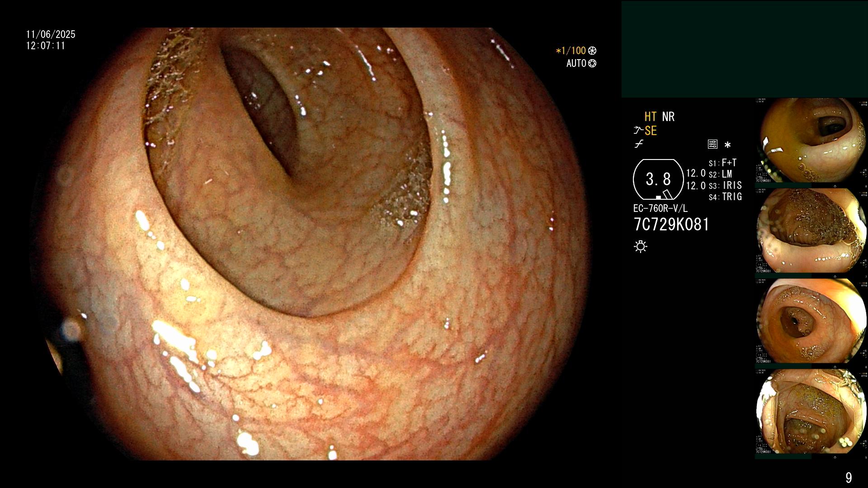Viewport: 868px width, 488px height.
Task: Click the 12.0 value beside S3
Action: pyautogui.click(x=696, y=185)
